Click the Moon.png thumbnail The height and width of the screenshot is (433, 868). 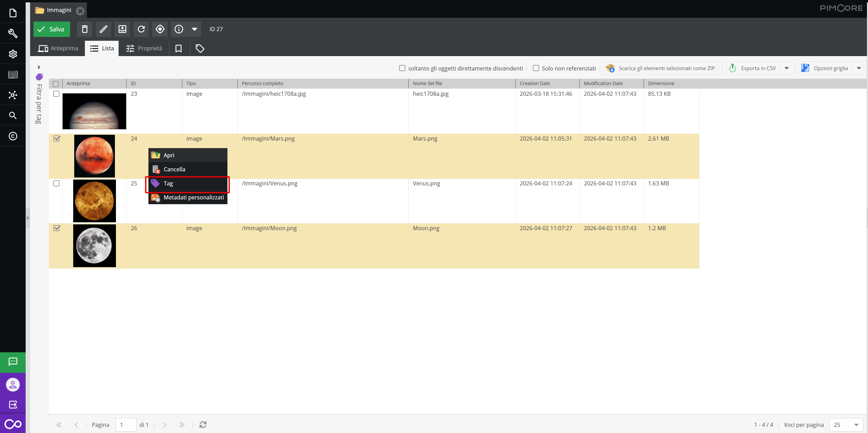(x=94, y=246)
